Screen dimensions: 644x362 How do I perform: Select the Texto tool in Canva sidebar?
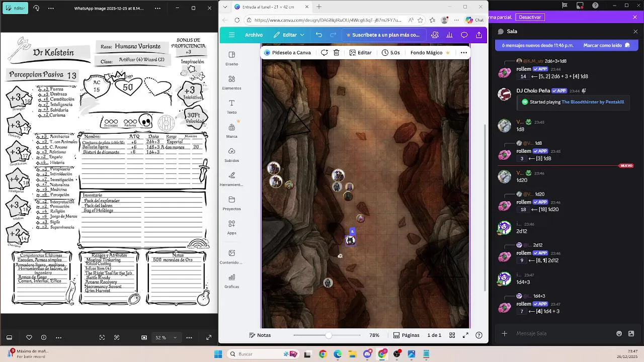tap(231, 107)
